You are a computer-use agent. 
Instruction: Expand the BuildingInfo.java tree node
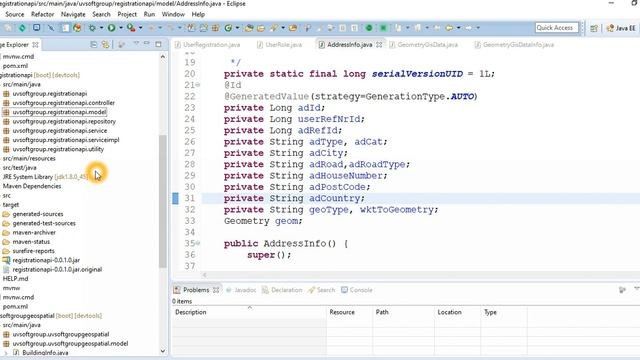click(6, 353)
